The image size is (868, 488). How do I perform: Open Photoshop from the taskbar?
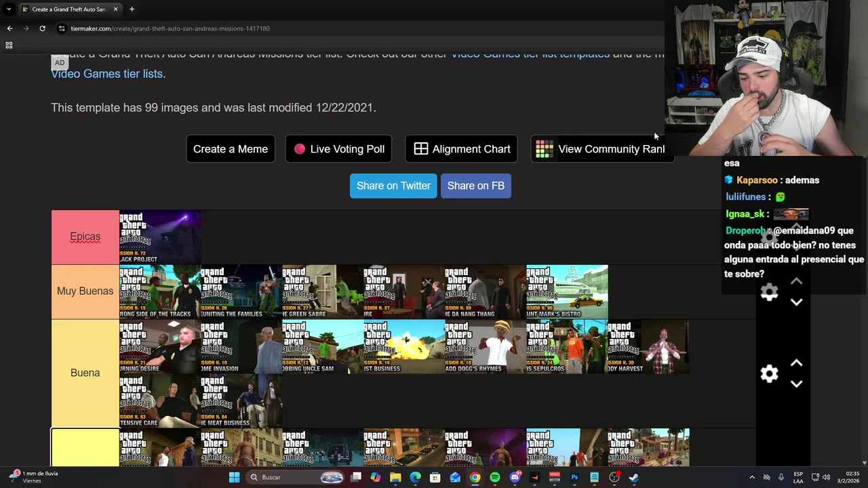(574, 477)
